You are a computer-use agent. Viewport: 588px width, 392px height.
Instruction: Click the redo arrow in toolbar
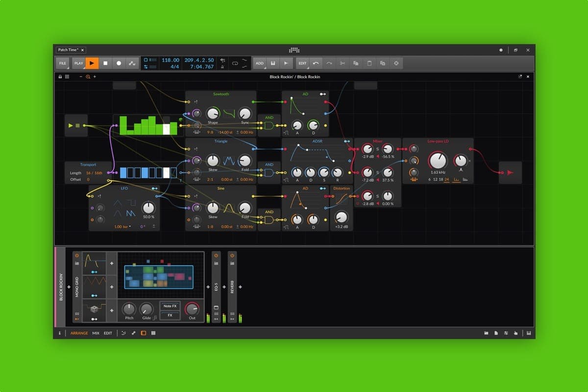tap(329, 63)
